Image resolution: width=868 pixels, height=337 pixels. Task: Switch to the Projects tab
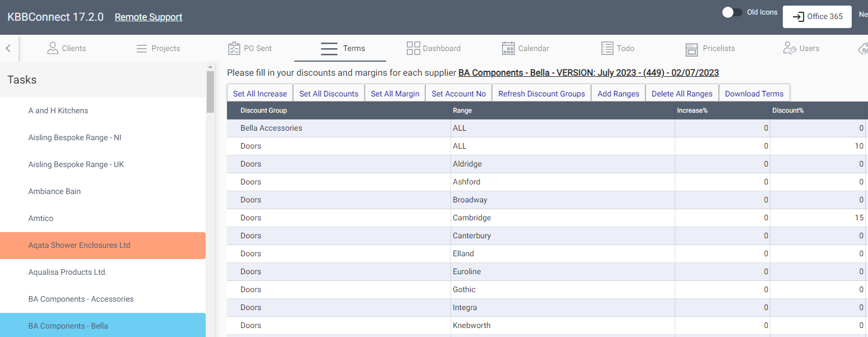coord(159,48)
